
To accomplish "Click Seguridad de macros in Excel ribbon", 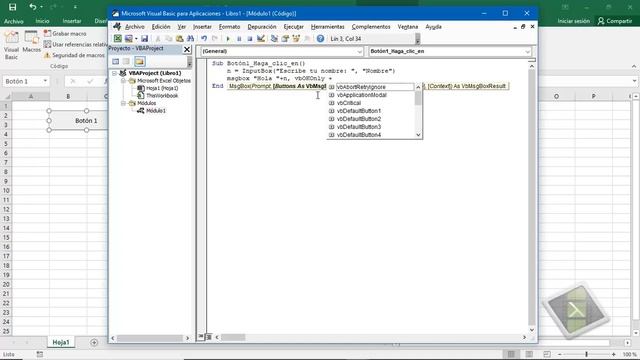I will pos(74,55).
